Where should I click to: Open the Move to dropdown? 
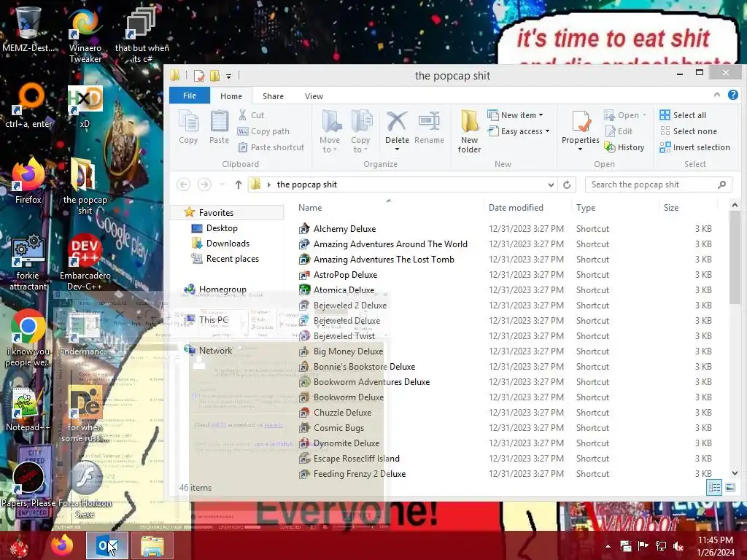pyautogui.click(x=330, y=131)
